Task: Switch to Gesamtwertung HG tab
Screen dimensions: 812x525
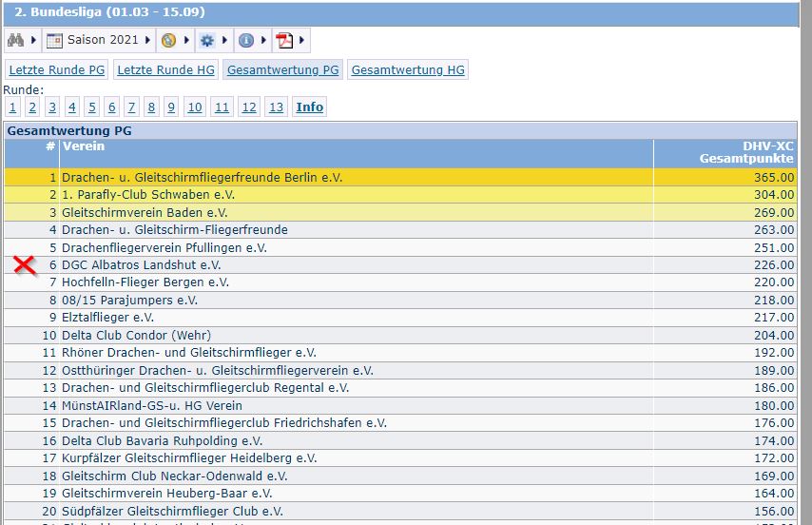Action: point(408,69)
